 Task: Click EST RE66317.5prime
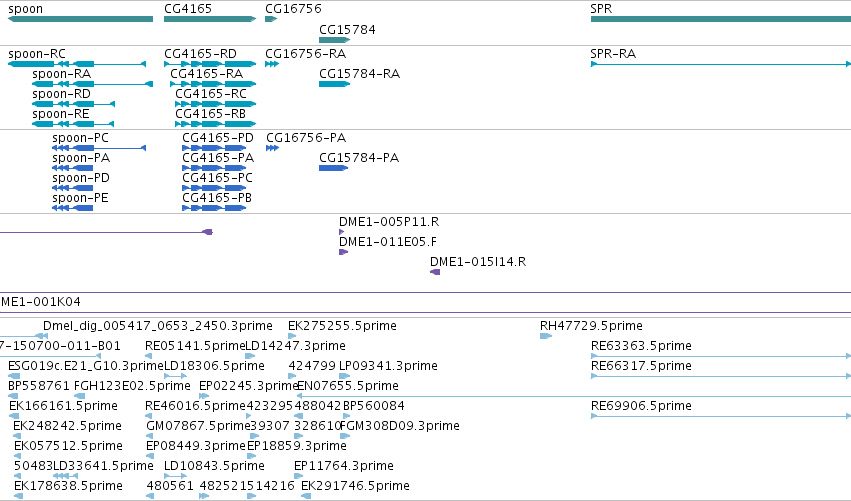pos(641,366)
